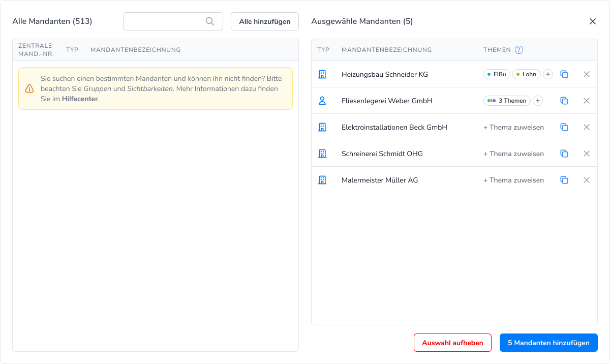Click the search magnifier icon
Image resolution: width=610 pixels, height=364 pixels.
coord(210,21)
